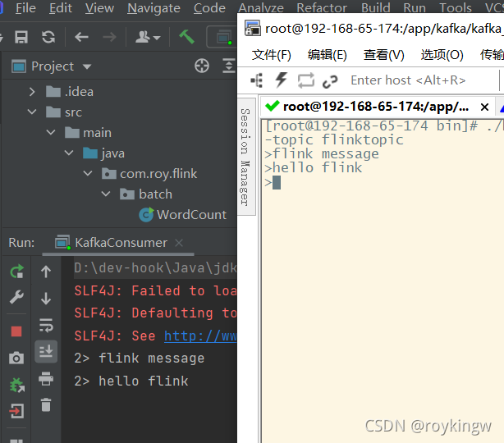The image size is (504, 443).
Task: Close the root@192-168-65-174 session tab
Action: pyautogui.click(x=484, y=107)
